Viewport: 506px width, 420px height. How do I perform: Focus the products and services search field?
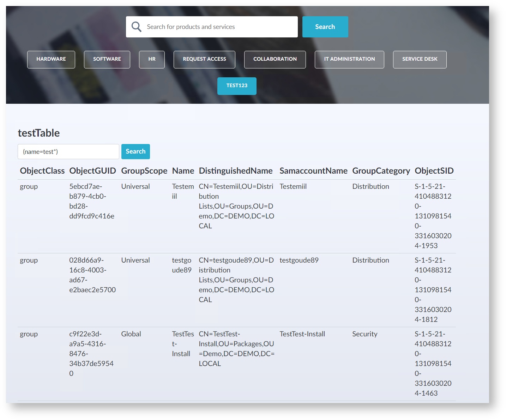[x=219, y=27]
